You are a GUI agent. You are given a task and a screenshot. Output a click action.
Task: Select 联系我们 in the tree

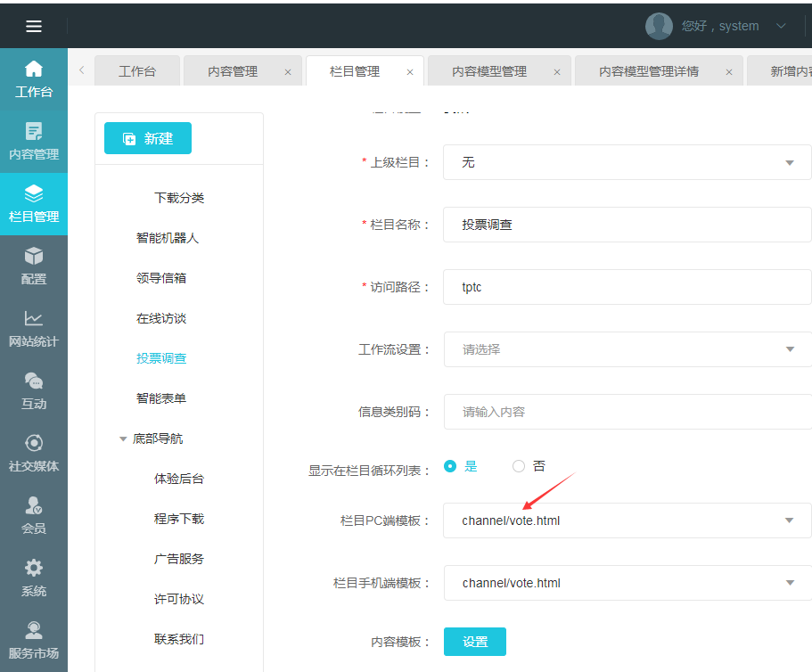click(179, 639)
